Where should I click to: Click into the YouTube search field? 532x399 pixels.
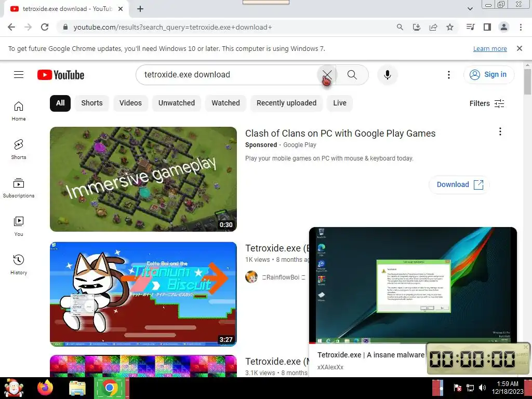tap(228, 75)
